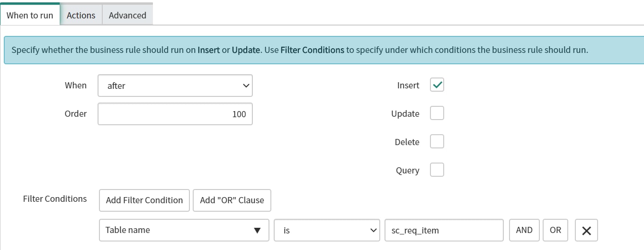Image resolution: width=644 pixels, height=250 pixels.
Task: Uncheck the Insert checkbox
Action: (437, 85)
